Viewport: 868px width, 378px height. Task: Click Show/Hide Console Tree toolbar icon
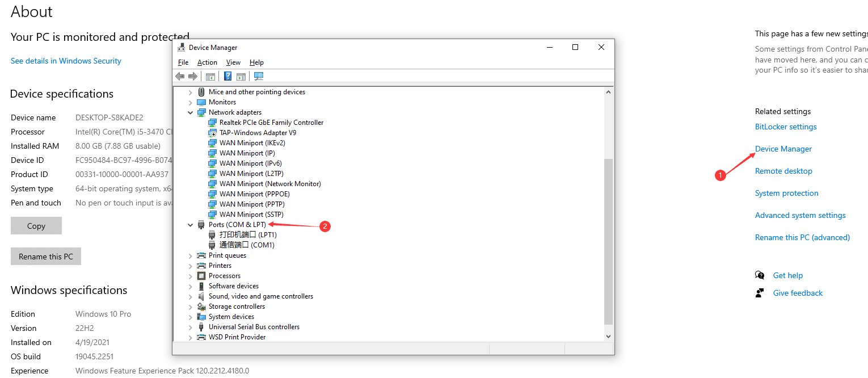tap(210, 77)
